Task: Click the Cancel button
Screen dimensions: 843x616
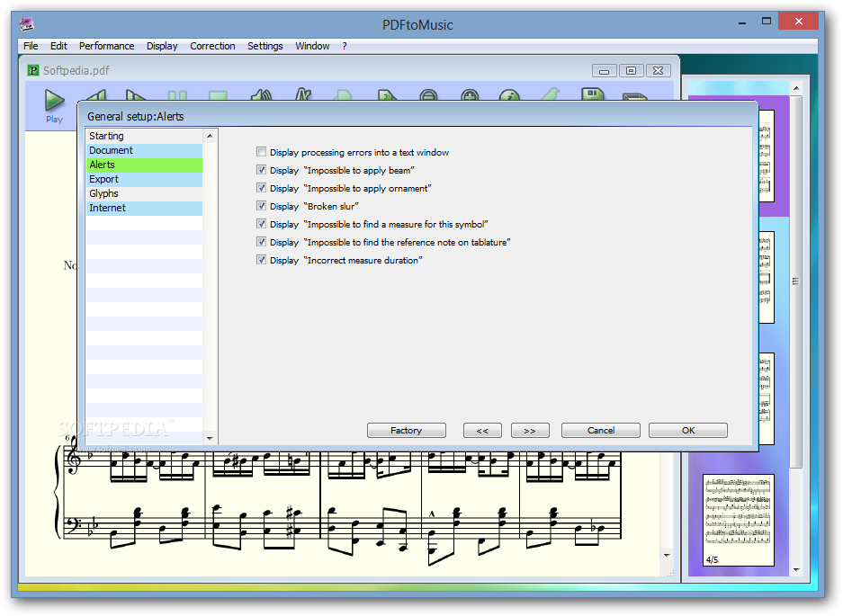Action: (x=600, y=431)
